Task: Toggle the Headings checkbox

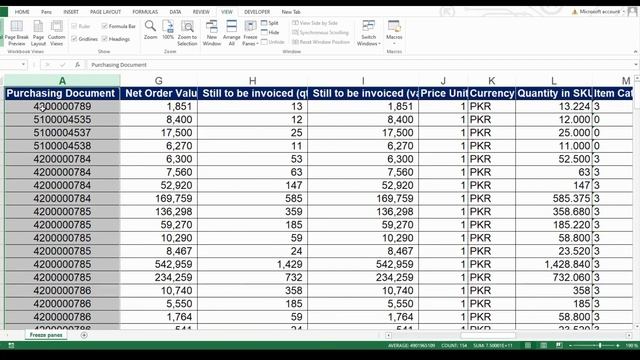Action: coord(105,39)
